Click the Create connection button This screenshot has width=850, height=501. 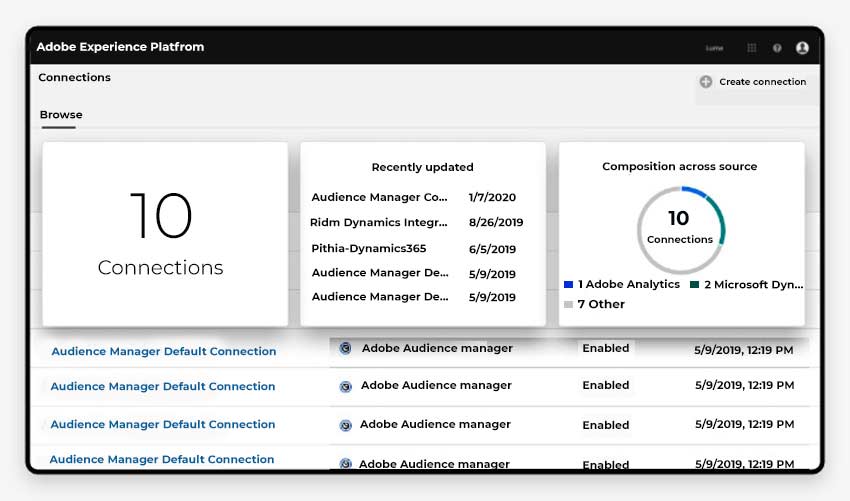click(753, 82)
